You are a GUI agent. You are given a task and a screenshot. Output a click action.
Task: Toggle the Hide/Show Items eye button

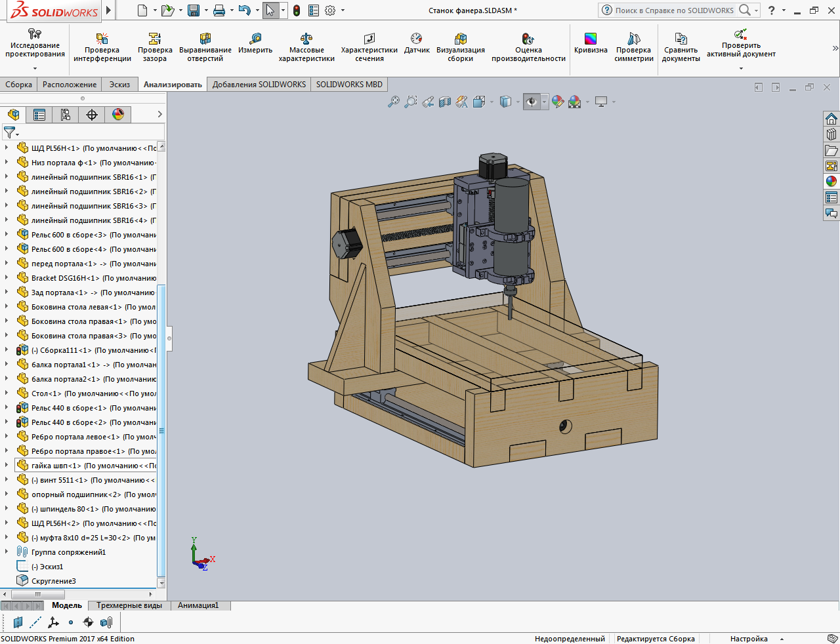point(532,102)
